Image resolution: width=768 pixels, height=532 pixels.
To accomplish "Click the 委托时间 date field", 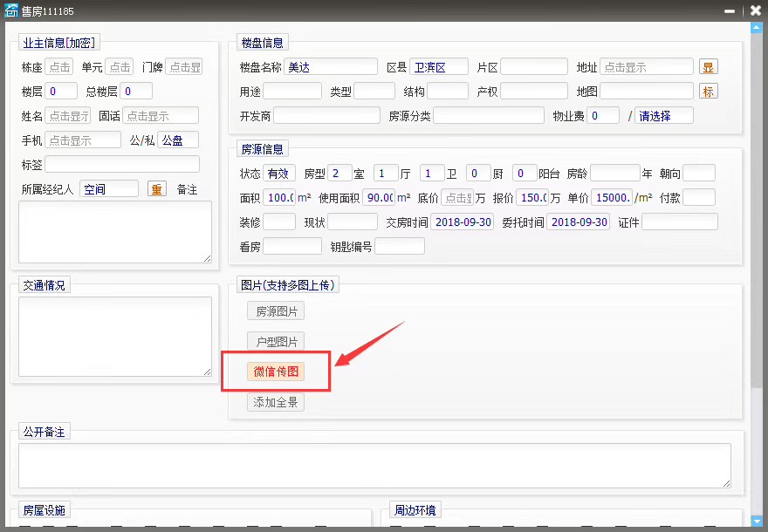I will click(x=579, y=222).
